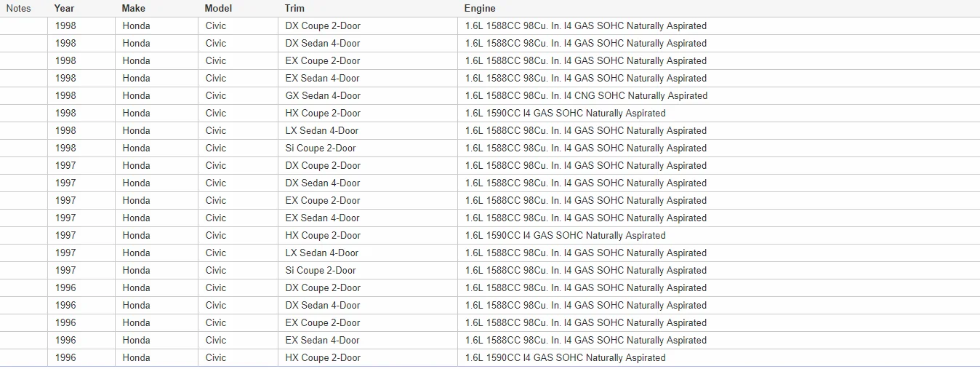Select the 1998 LX Sedan 4-Door trim
Image resolution: width=980 pixels, height=369 pixels.
pos(322,130)
